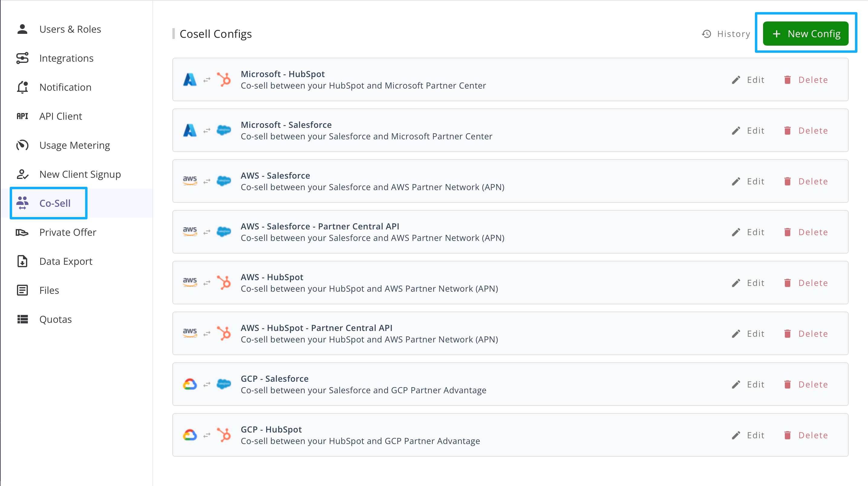
Task: Open the Files section
Action: pos(49,290)
